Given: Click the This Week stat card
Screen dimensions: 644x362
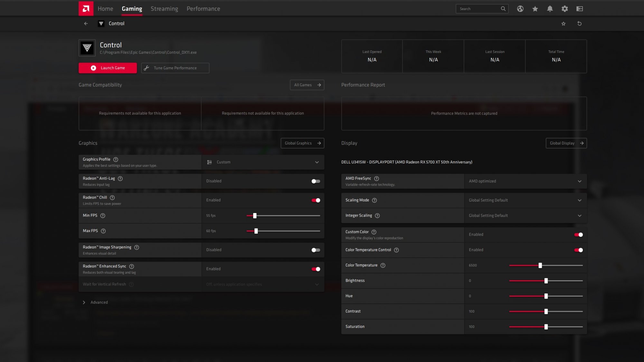Looking at the screenshot, I should point(433,56).
